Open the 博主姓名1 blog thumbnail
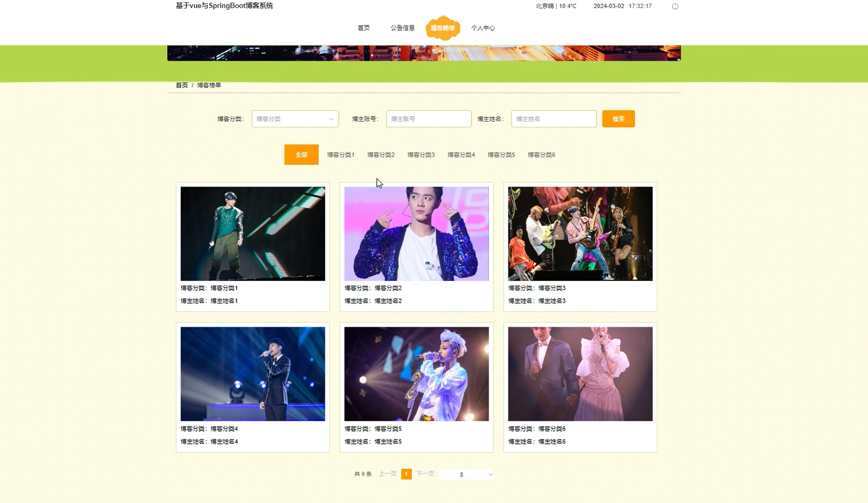The image size is (868, 503). 253,233
